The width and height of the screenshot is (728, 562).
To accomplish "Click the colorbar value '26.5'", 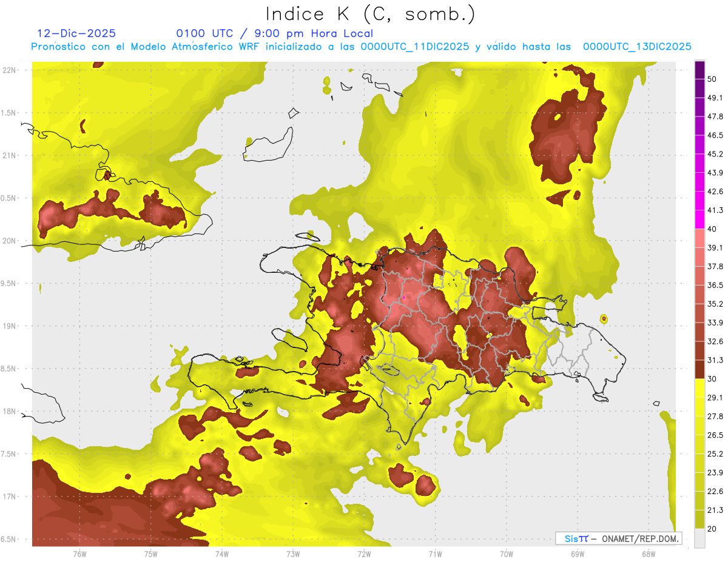I will click(x=716, y=435).
